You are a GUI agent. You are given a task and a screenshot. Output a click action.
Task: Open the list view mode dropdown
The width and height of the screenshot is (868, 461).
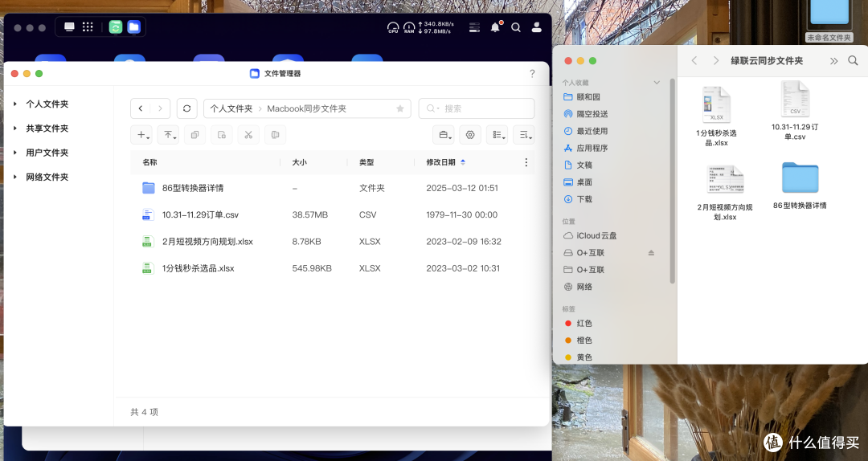click(x=497, y=135)
